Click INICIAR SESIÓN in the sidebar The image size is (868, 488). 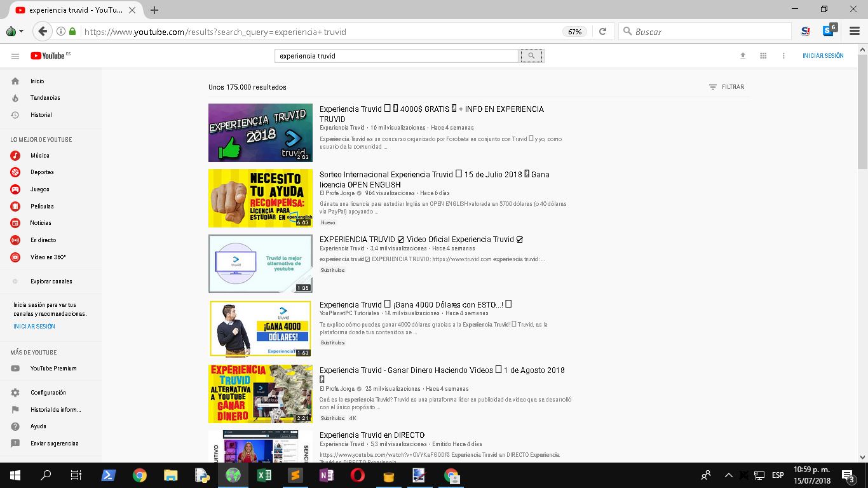(x=34, y=327)
